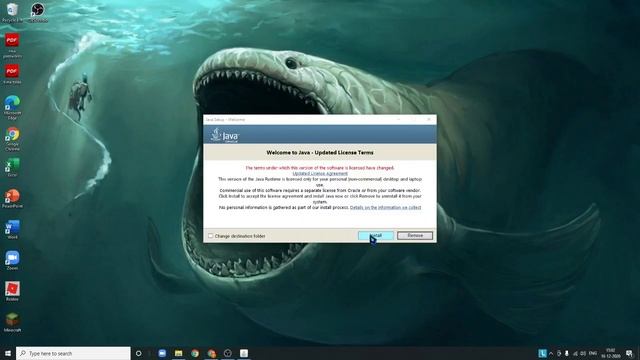The image size is (640, 360).
Task: Focus the taskbar search box
Action: point(73,353)
